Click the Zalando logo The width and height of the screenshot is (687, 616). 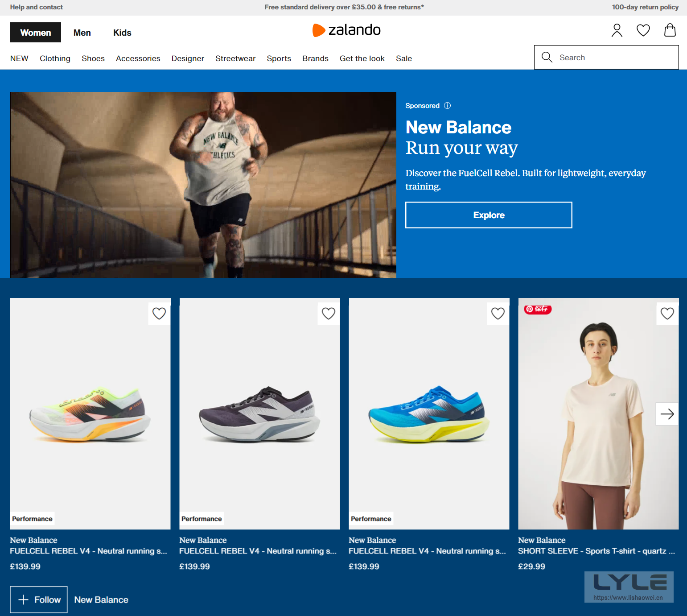click(x=346, y=30)
